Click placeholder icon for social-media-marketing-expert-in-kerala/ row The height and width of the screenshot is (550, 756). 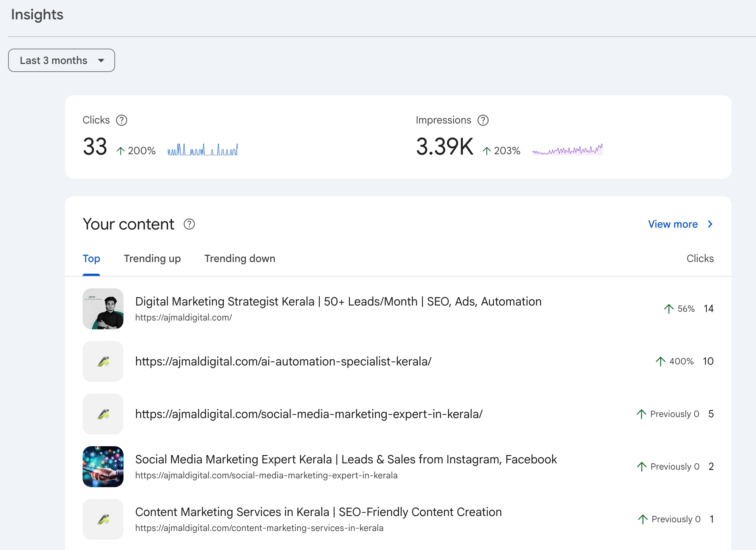click(103, 414)
